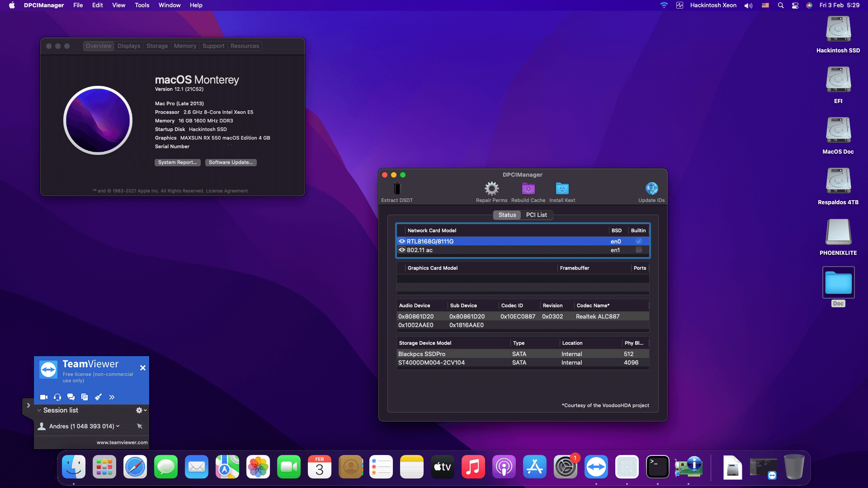Click the TeamViewer file box icon
This screenshot has height=488, width=868.
pyautogui.click(x=85, y=397)
